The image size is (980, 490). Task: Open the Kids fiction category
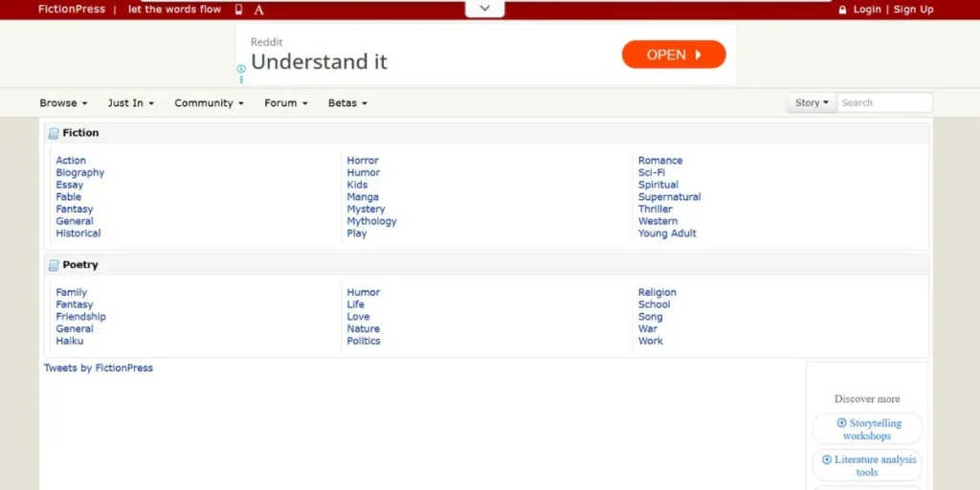[x=357, y=185]
